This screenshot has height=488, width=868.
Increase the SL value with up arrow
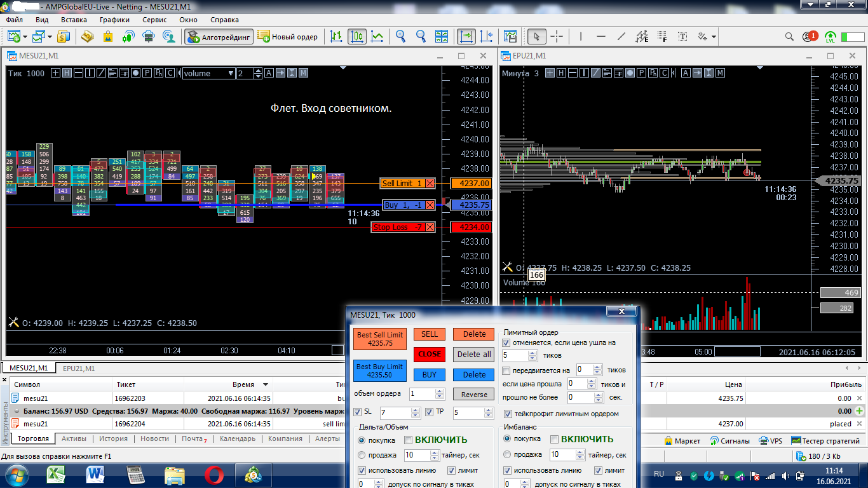click(416, 410)
